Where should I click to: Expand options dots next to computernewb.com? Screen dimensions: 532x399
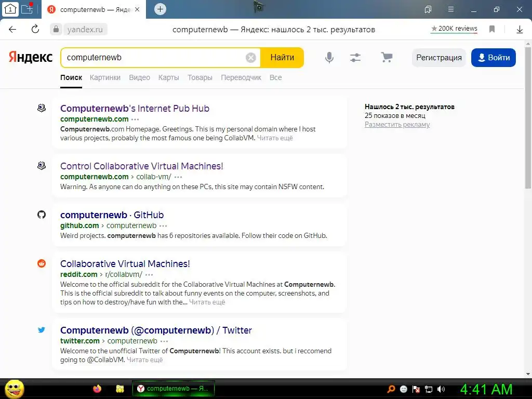click(135, 119)
